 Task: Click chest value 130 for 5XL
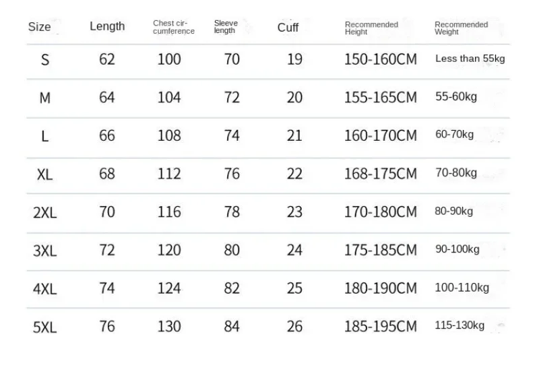[169, 327]
